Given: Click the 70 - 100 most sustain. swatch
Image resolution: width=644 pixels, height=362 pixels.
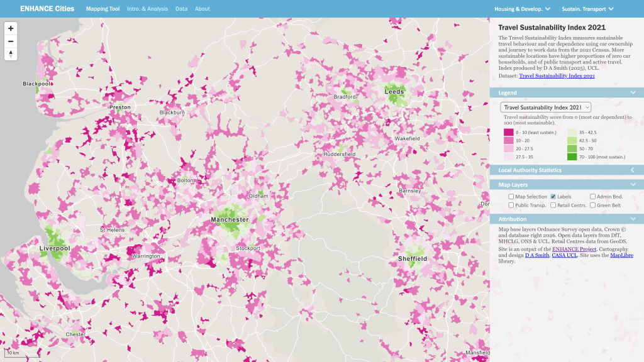Looking at the screenshot, I should pos(572,156).
